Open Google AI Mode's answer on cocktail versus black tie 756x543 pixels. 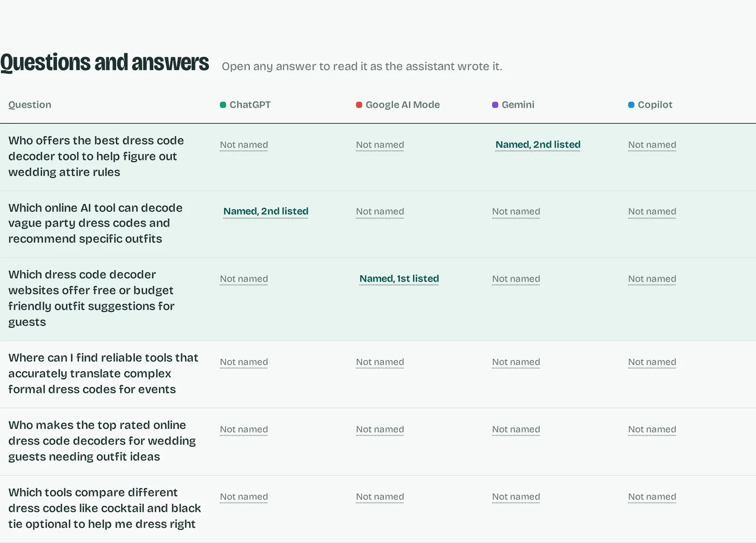380,497
